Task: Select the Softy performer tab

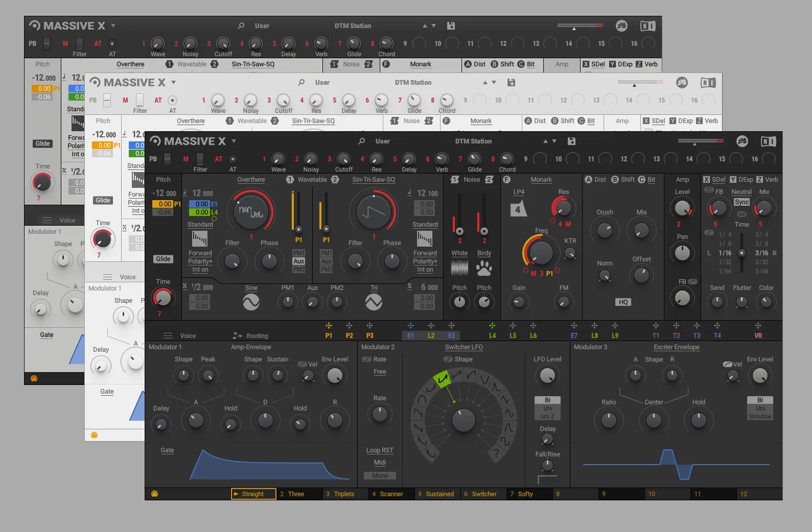Action: pyautogui.click(x=529, y=494)
